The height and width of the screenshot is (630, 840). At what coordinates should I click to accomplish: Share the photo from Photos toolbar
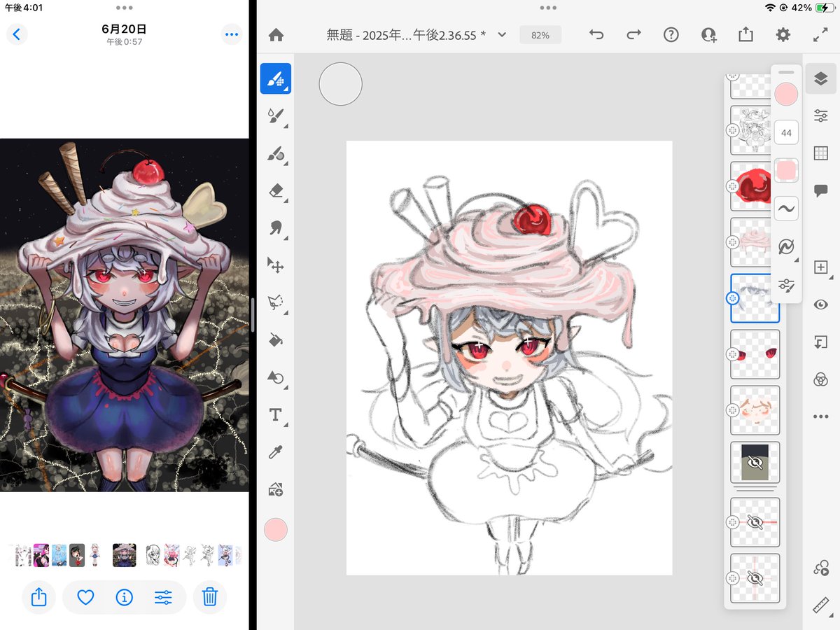39,597
